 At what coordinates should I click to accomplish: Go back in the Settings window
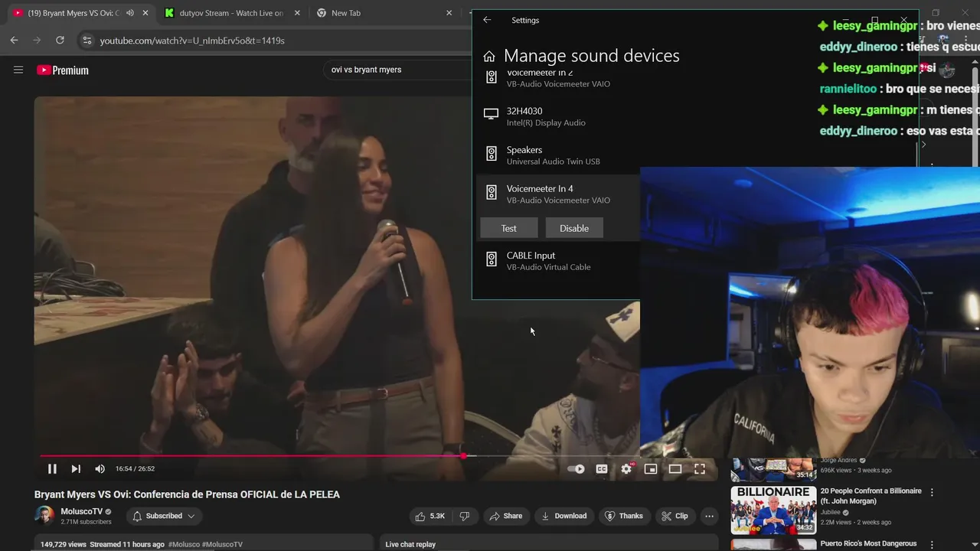click(x=487, y=20)
